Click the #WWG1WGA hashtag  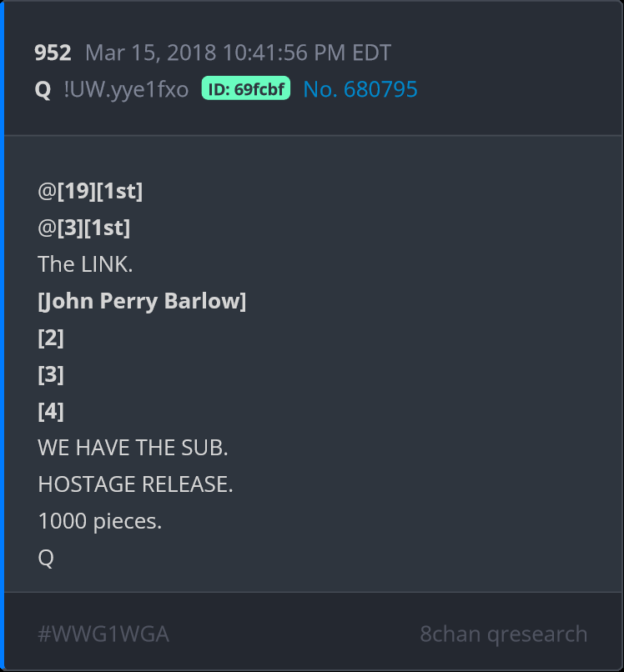click(x=103, y=634)
